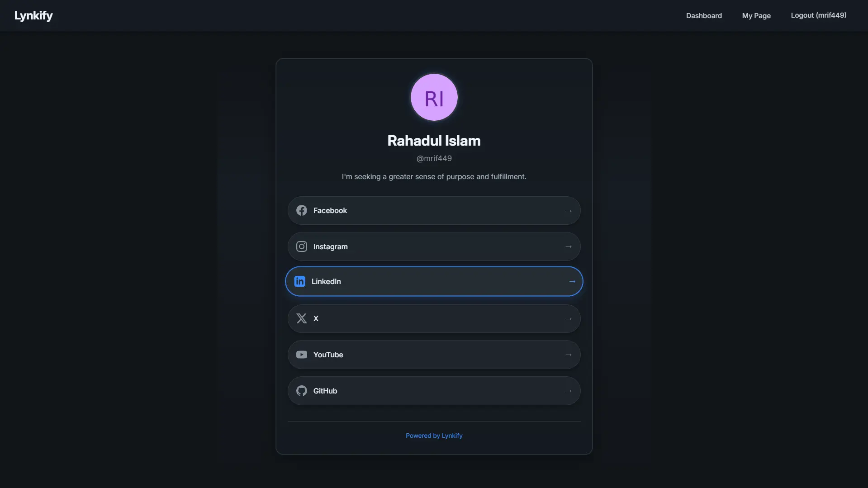Log out of the mrif449 account

pos(818,15)
